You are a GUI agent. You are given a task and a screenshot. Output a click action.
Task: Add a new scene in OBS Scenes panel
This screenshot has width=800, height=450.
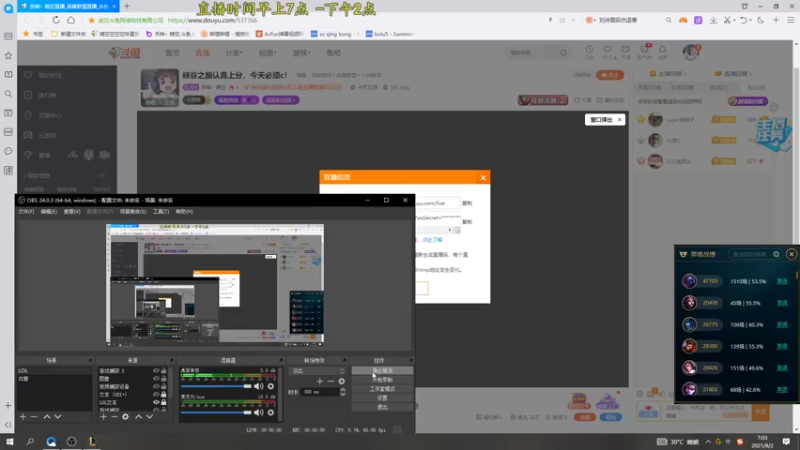click(23, 417)
